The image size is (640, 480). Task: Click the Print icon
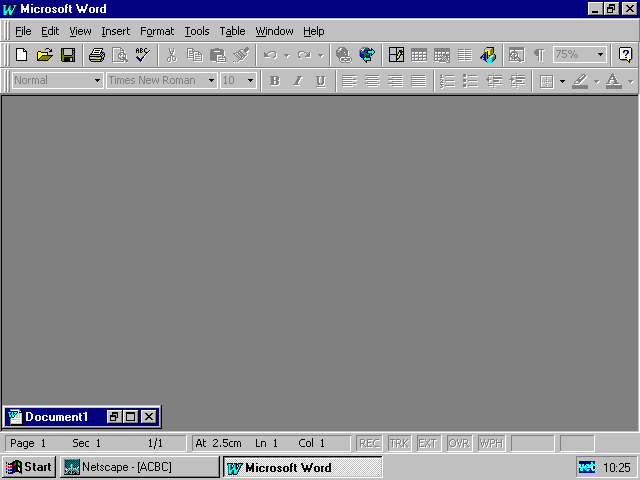point(97,55)
